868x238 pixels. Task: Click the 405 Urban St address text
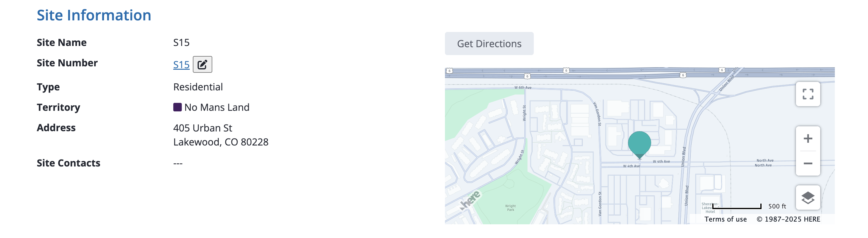click(x=203, y=128)
